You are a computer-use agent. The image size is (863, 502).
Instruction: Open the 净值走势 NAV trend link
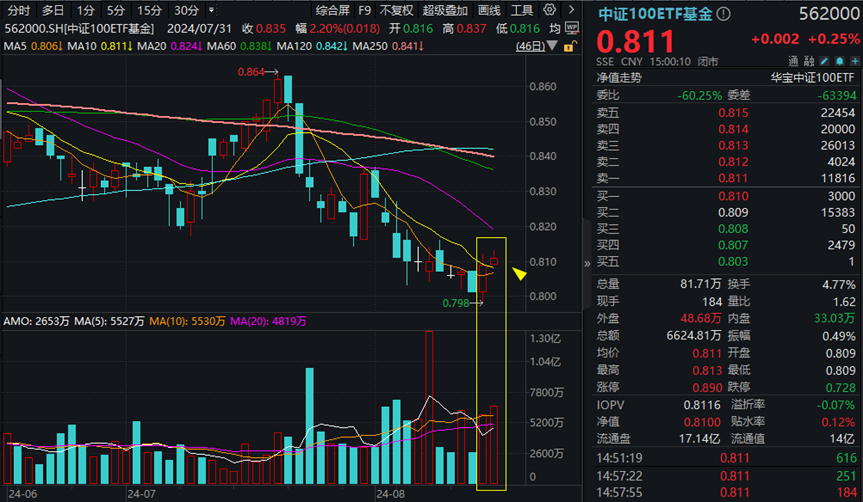(619, 77)
